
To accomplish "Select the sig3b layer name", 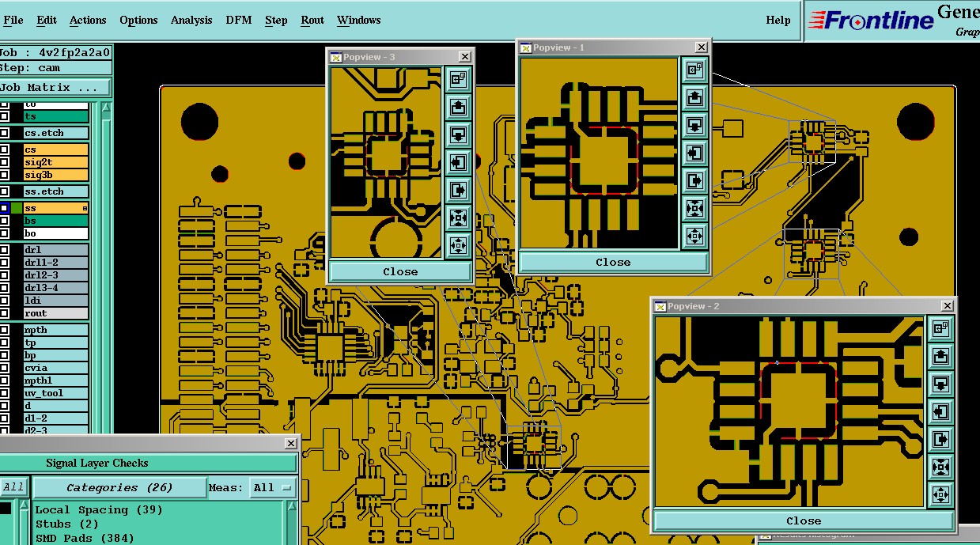I will tap(55, 175).
